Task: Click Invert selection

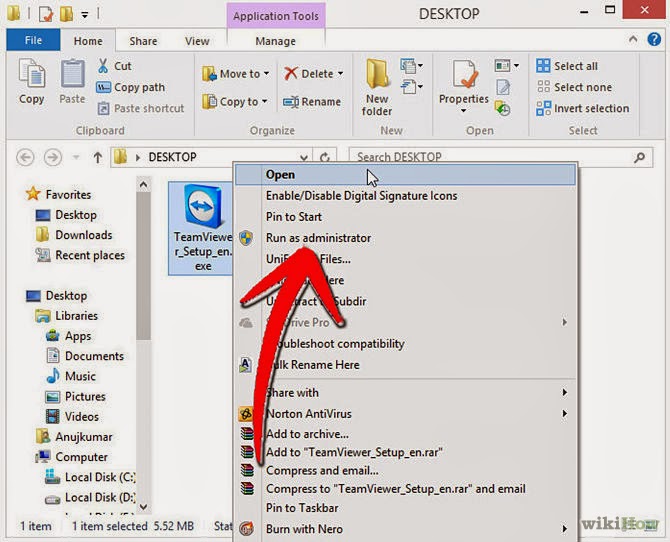Action: click(583, 108)
